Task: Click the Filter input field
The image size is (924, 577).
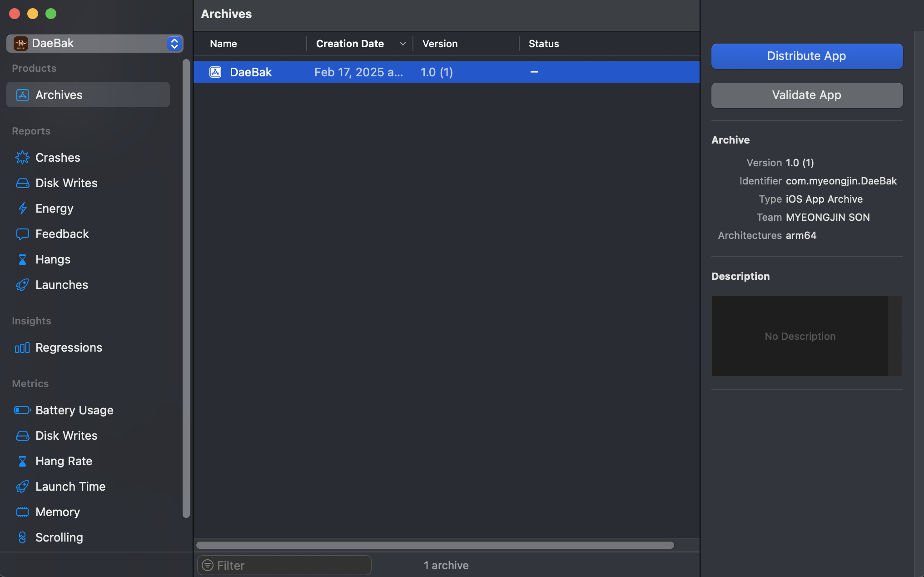Action: [x=284, y=565]
